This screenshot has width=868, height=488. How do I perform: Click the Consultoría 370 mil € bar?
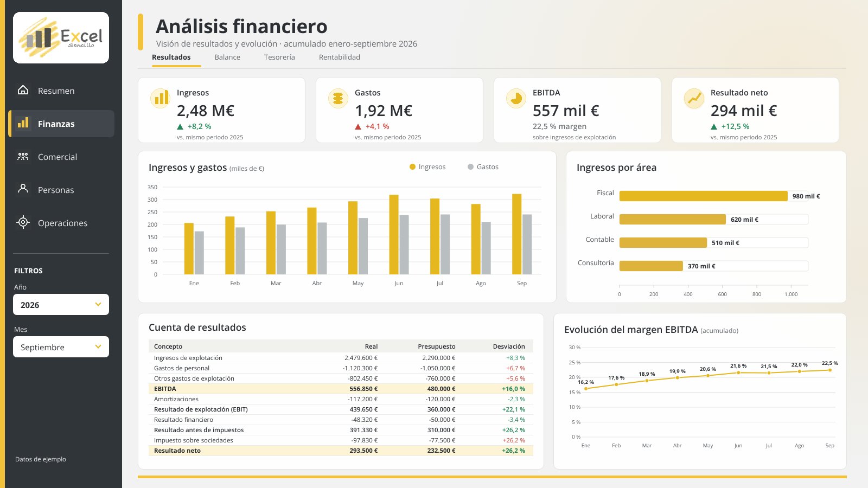point(651,266)
